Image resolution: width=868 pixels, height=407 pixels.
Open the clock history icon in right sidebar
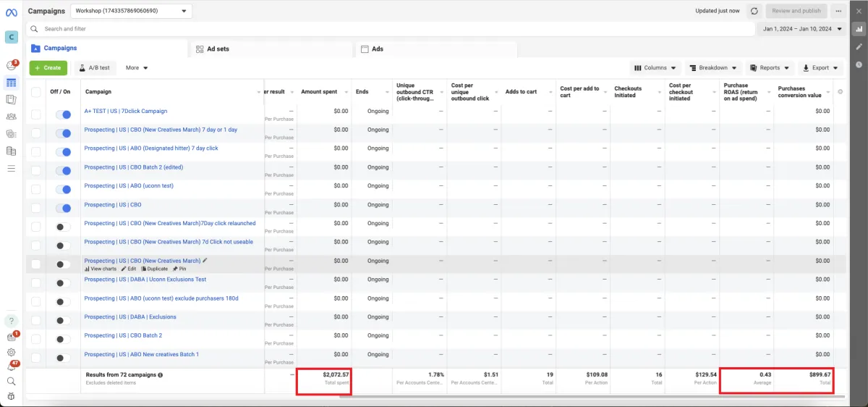pos(859,64)
